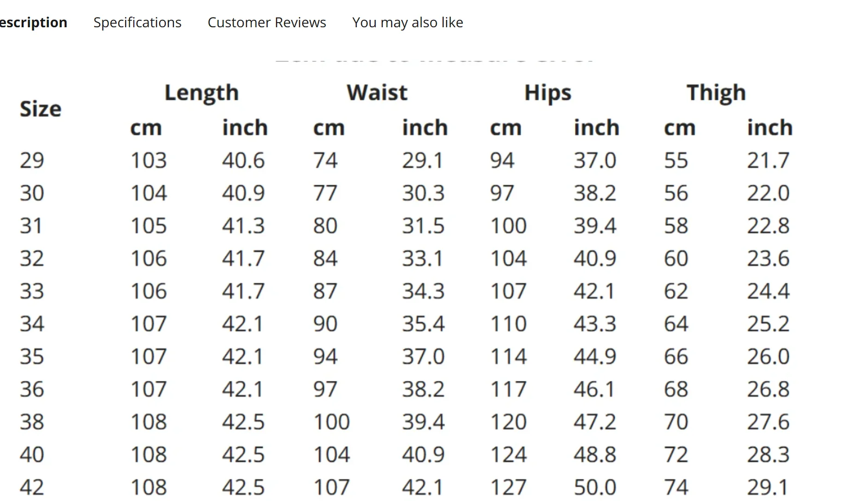The image size is (868, 501).
Task: Click the hips 100 cm value
Action: [x=508, y=226]
